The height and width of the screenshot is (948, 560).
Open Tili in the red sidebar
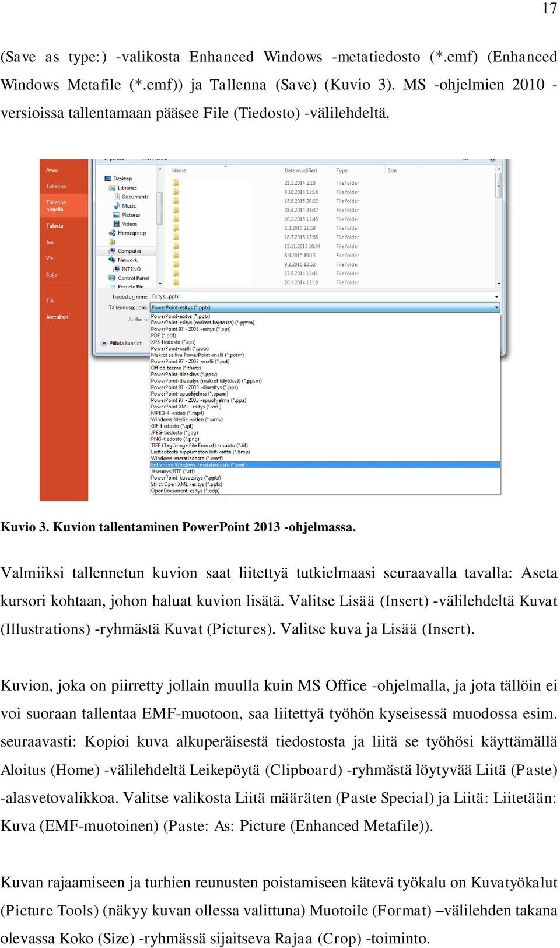coord(50,300)
